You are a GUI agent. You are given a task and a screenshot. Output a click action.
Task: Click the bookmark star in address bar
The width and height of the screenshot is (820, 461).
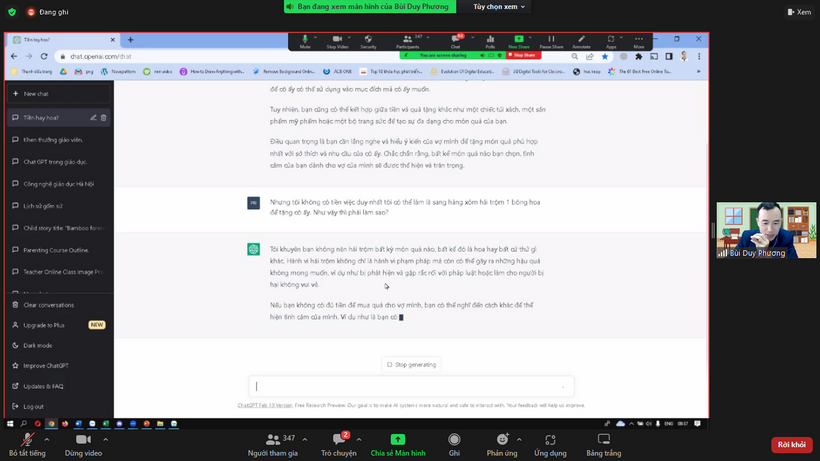click(605, 56)
